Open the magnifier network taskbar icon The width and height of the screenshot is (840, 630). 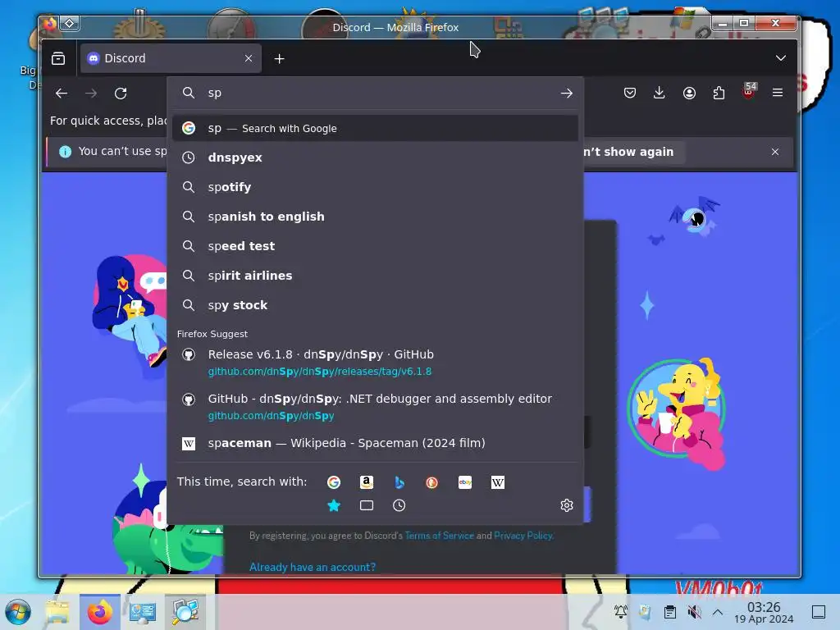(x=185, y=612)
